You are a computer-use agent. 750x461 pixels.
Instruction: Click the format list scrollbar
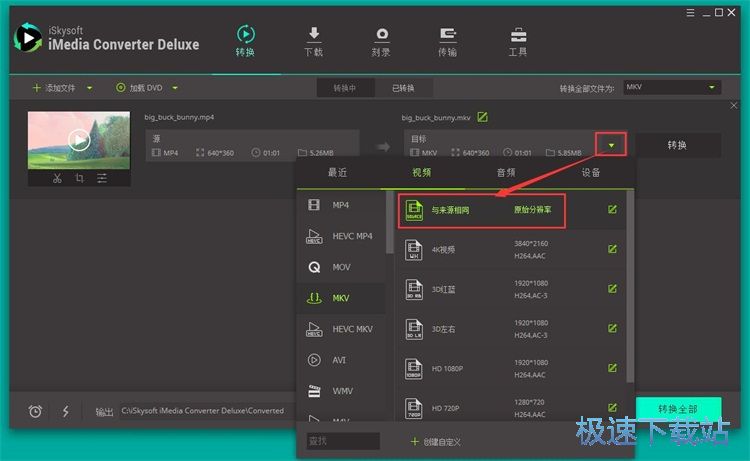click(x=389, y=222)
